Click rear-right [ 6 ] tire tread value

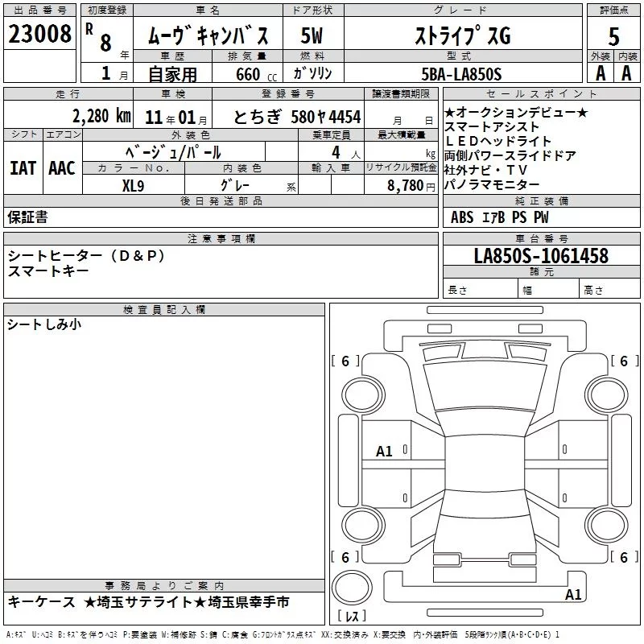pos(625,557)
